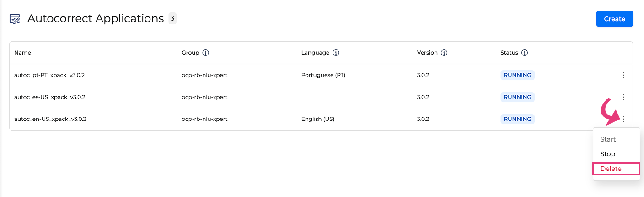Click the Name column header
The width and height of the screenshot is (644, 197).
[x=22, y=53]
